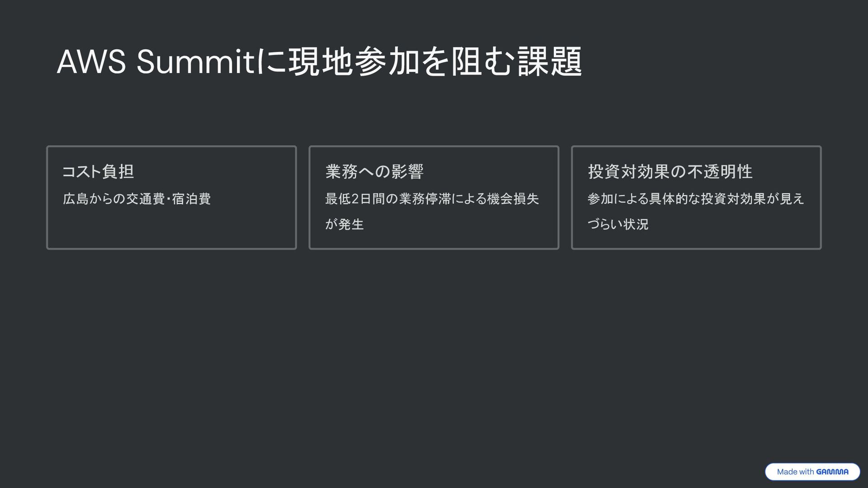Click the 'Made with' text in the badge
This screenshot has height=488, width=868.
point(795,472)
